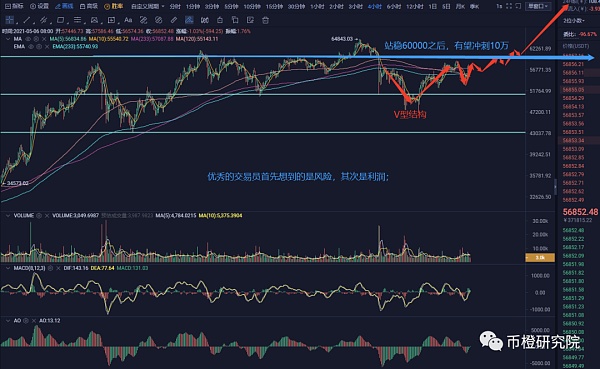
Task: Toggle visibility of the EMA indicator
Action: tap(31, 46)
